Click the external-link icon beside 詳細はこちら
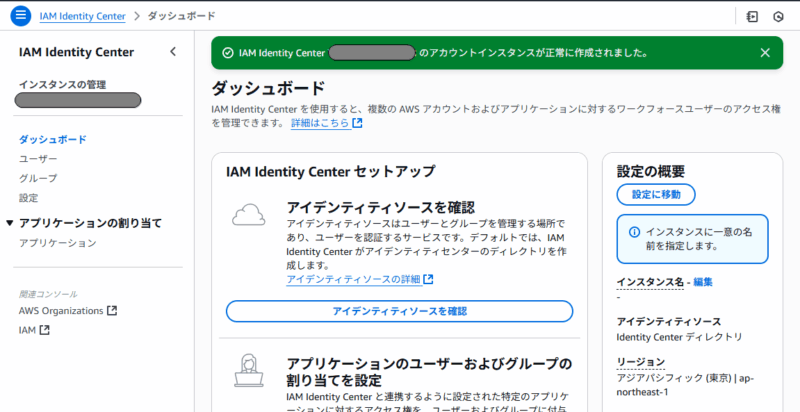Screen dimensions: 800x412 point(357,123)
